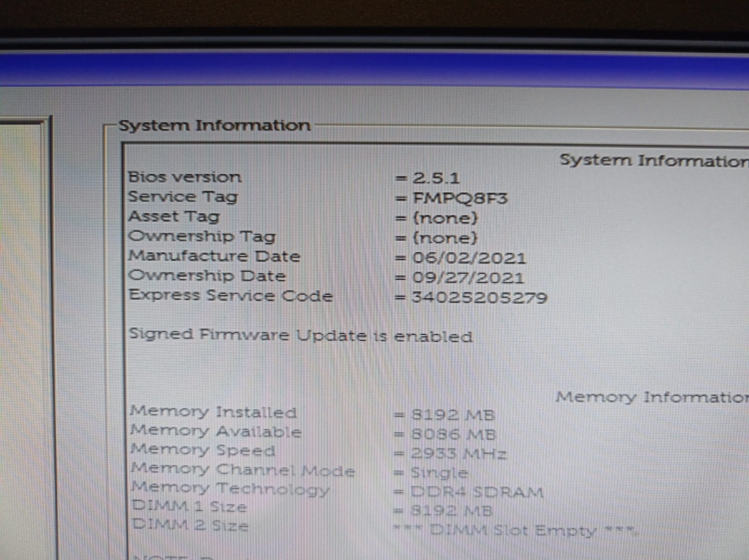This screenshot has height=560, width=749.
Task: Click the DIMM 1 Size label
Action: (189, 507)
